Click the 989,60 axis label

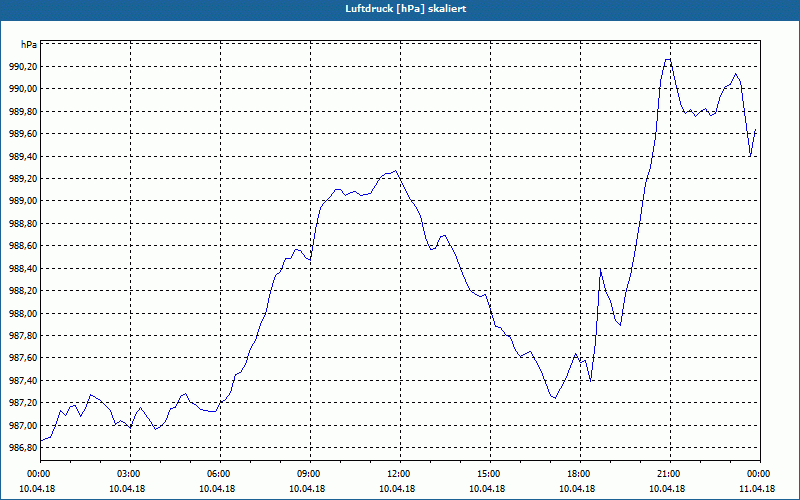[23, 134]
